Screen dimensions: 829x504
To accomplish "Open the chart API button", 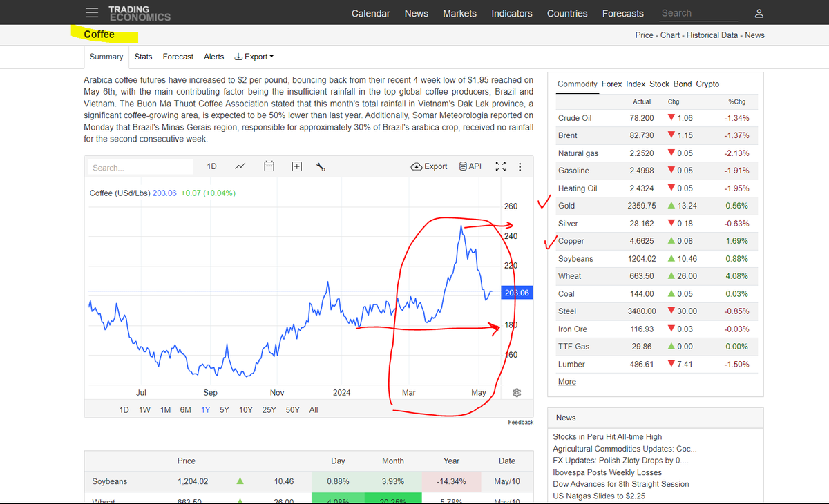I will (470, 166).
